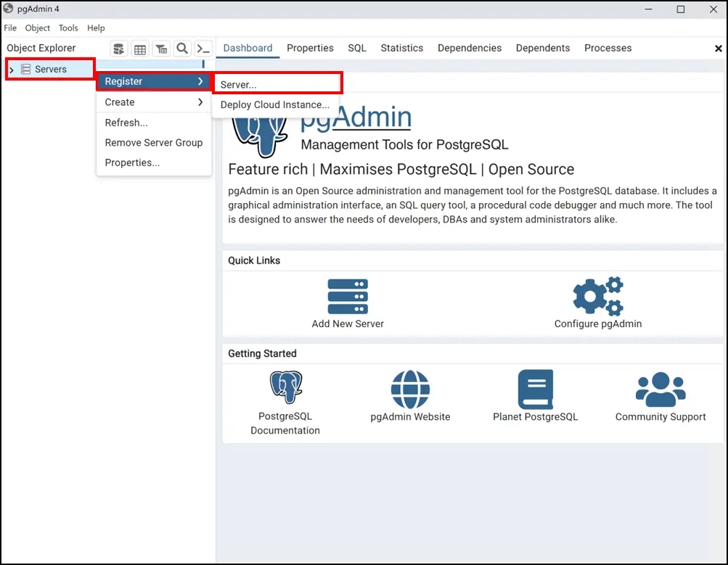Click the Filtered Rows toolbar icon

tap(161, 49)
